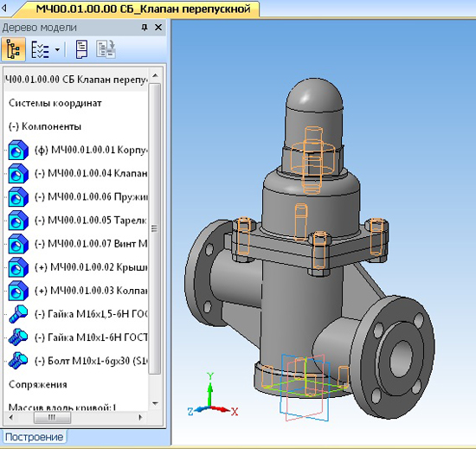Viewport: 476px width, 449px height.
Task: Click the tree vertical scrollbar up arrow
Action: (x=156, y=75)
